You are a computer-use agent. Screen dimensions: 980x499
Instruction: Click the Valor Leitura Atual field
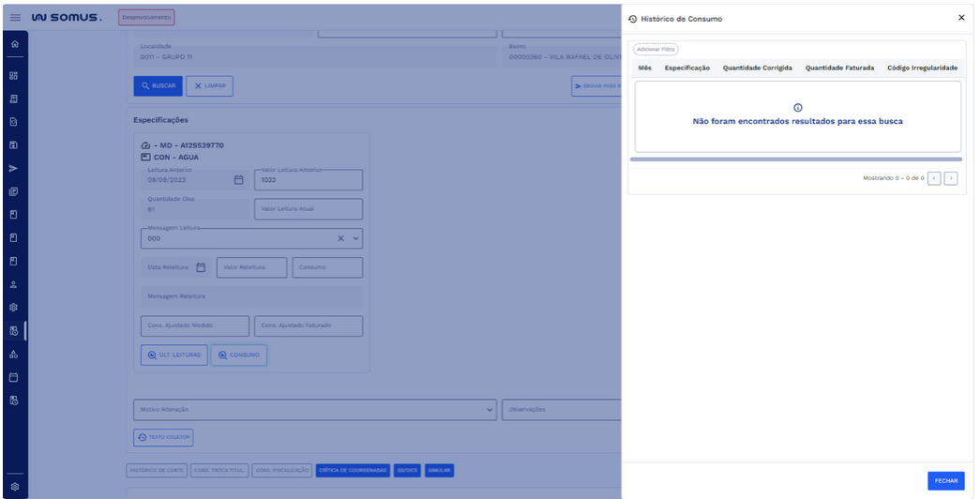coord(308,209)
